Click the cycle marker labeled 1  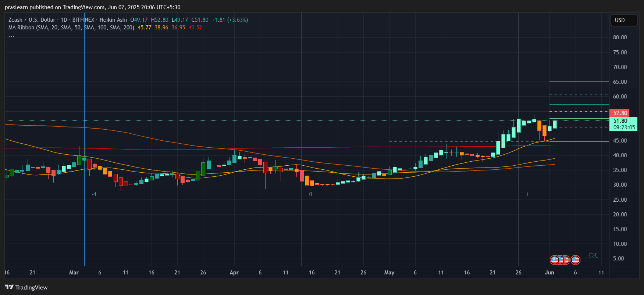pyautogui.click(x=527, y=194)
